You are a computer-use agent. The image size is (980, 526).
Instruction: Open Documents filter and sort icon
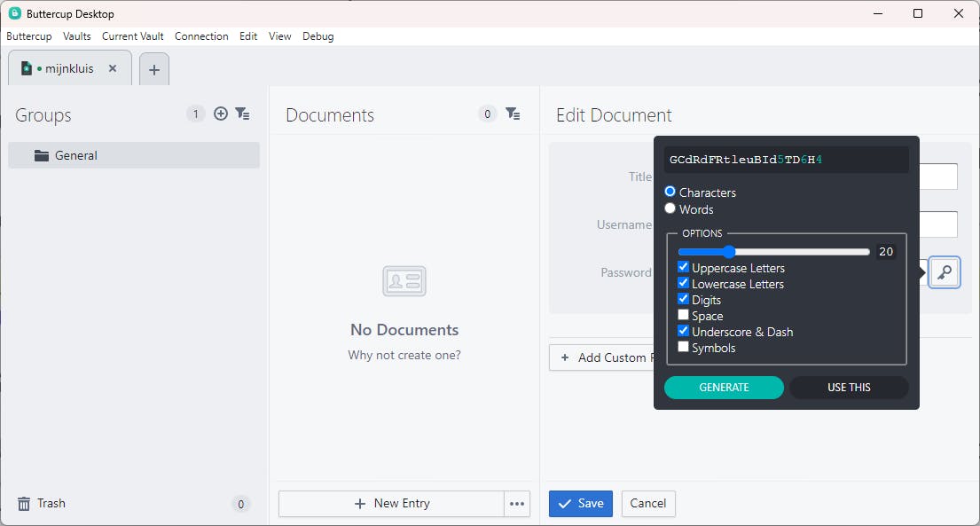[x=513, y=114]
